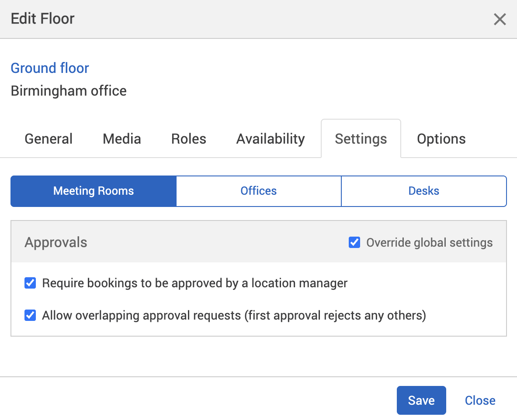This screenshot has width=517, height=420.
Task: Select the Roles tab
Action: (188, 138)
